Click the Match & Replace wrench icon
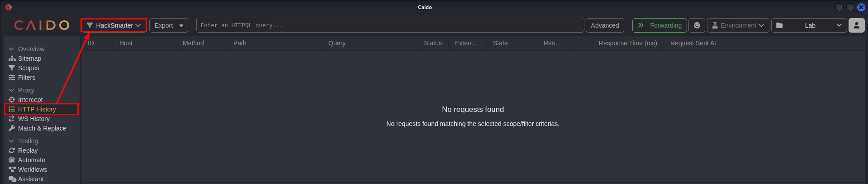This screenshot has height=184, width=868. point(12,128)
